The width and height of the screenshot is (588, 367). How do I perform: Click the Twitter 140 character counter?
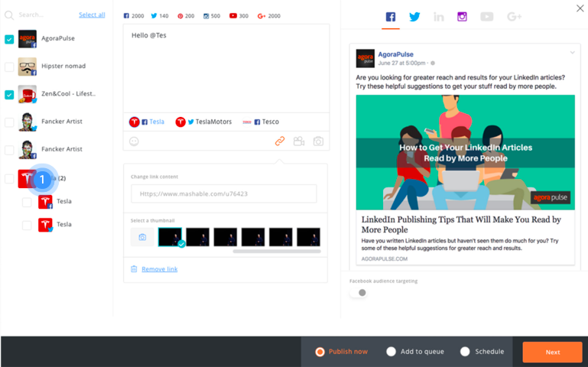pyautogui.click(x=160, y=16)
